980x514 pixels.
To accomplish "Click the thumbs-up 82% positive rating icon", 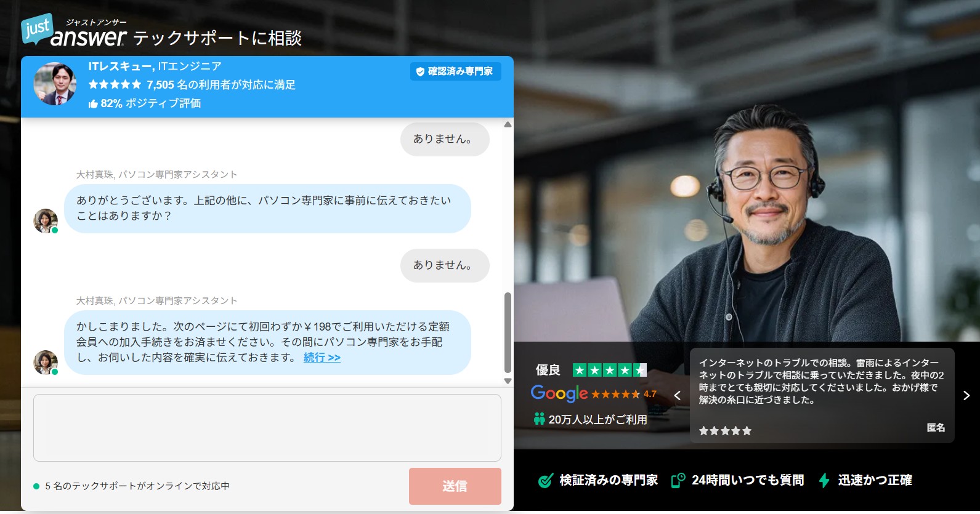I will pyautogui.click(x=93, y=104).
